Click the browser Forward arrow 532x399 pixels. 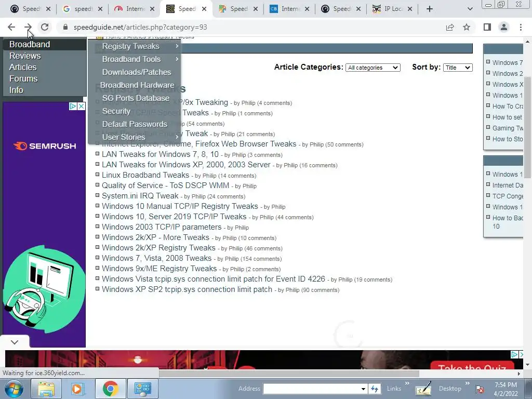click(28, 27)
